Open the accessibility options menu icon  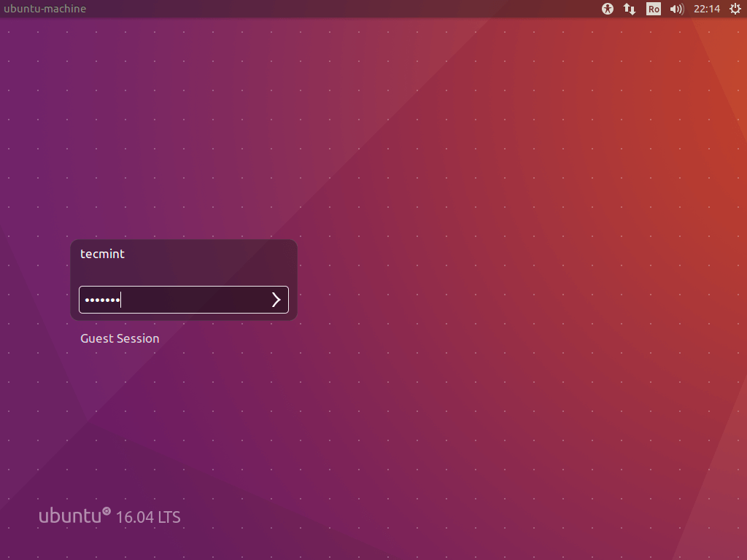pyautogui.click(x=608, y=9)
